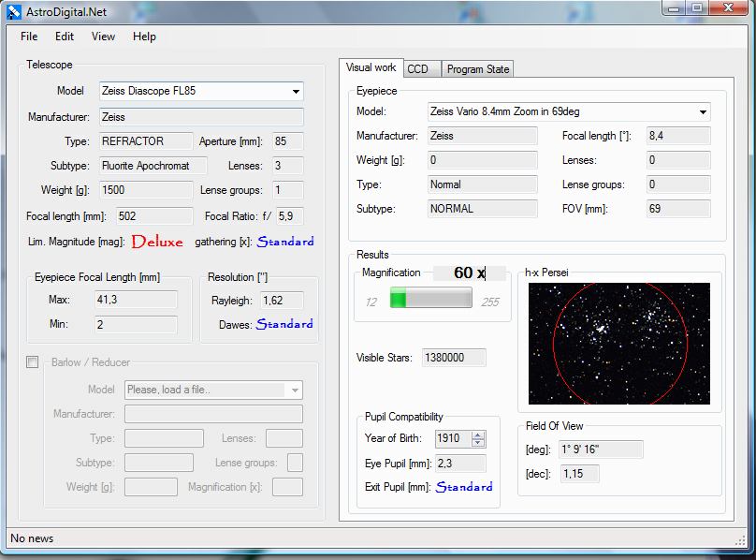Enable the Barlow / Reducer checkbox
The height and width of the screenshot is (560, 756).
(x=33, y=362)
